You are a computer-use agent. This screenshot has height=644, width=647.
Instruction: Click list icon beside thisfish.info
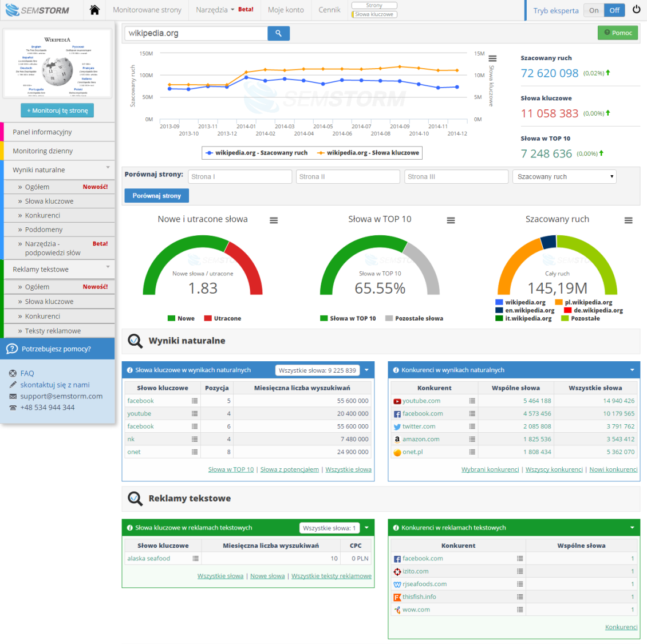tap(520, 596)
